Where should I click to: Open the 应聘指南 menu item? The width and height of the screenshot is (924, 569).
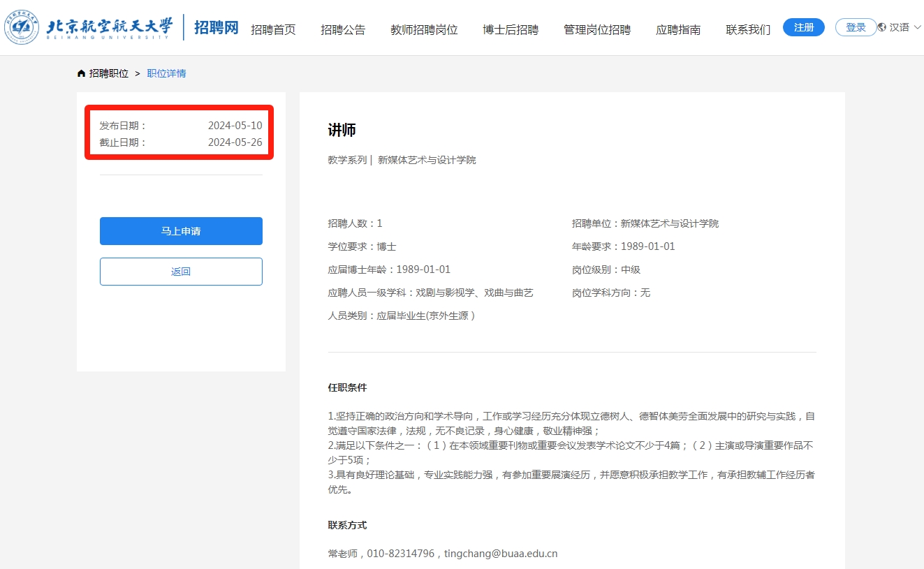[678, 29]
